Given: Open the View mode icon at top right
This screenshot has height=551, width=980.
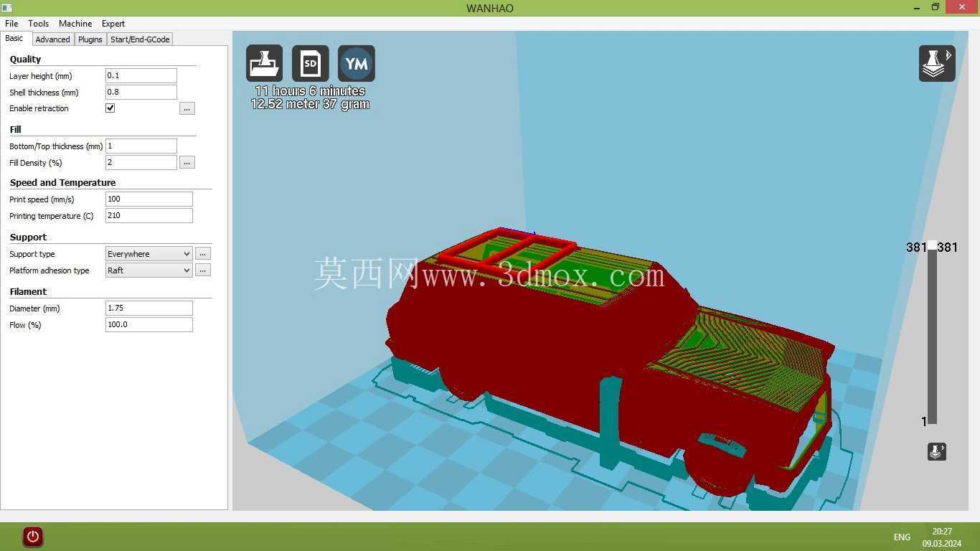Looking at the screenshot, I should click(937, 63).
